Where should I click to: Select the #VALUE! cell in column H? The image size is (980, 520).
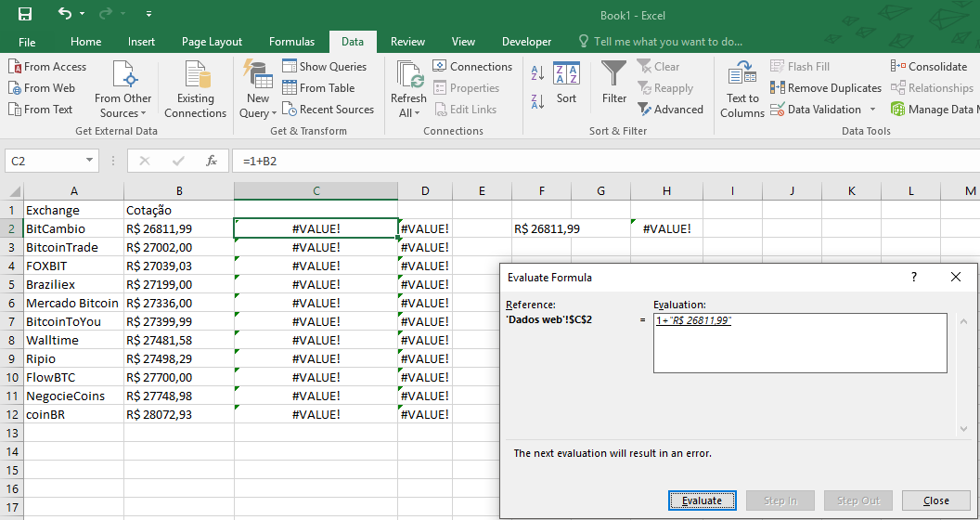pyautogui.click(x=667, y=228)
